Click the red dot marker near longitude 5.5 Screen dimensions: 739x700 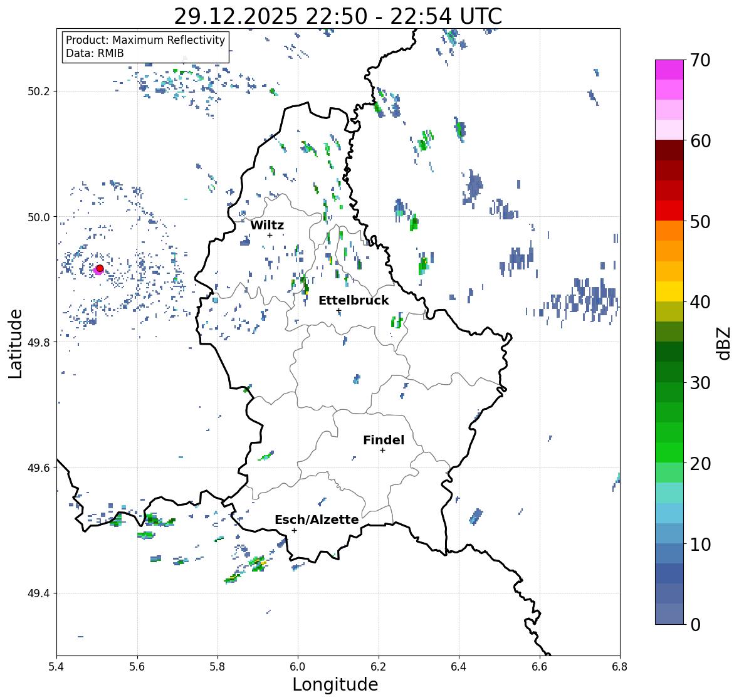pyautogui.click(x=100, y=268)
